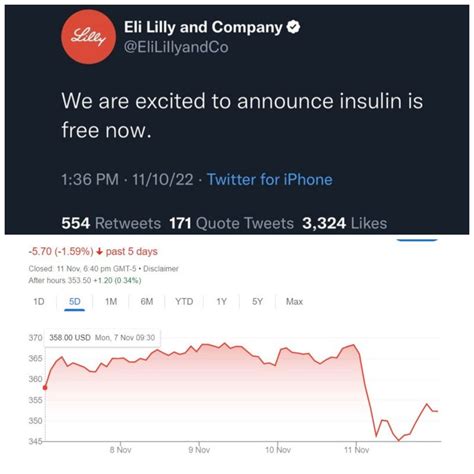Open the Disclaimer link
This screenshot has height=474, width=474.
tap(161, 269)
